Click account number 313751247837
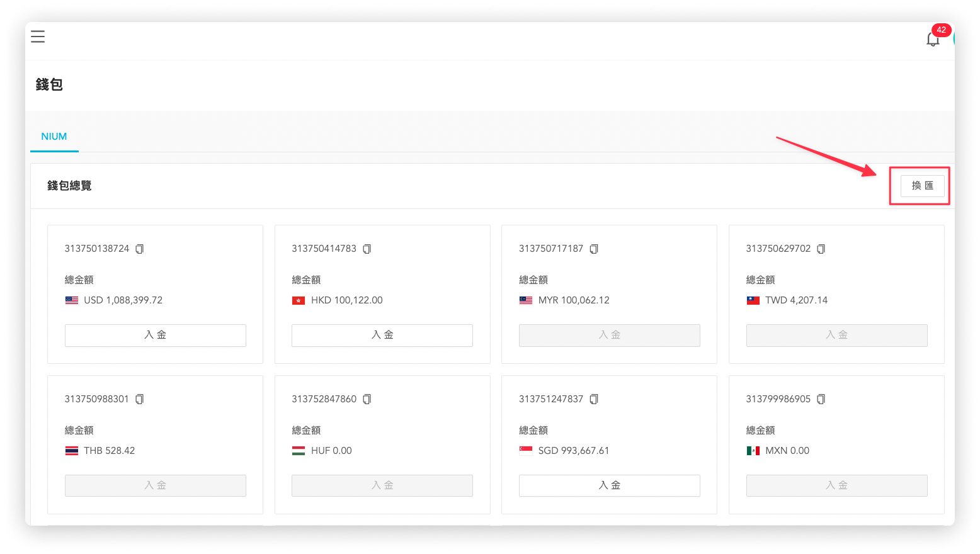Image resolution: width=980 pixels, height=554 pixels. [551, 399]
